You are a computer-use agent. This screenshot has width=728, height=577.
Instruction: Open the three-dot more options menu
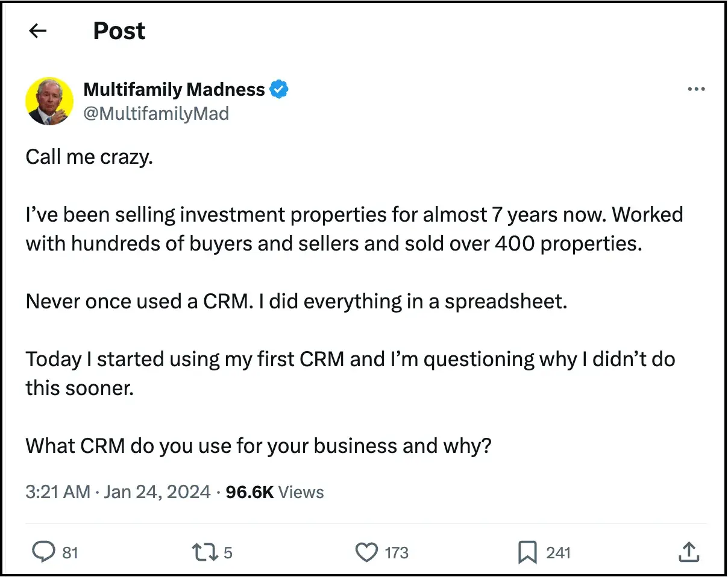[x=696, y=90]
